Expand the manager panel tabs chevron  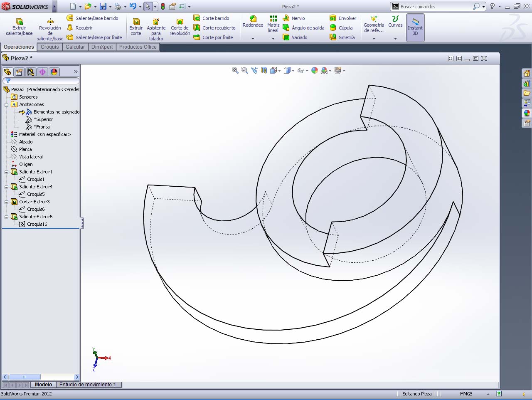click(x=76, y=72)
